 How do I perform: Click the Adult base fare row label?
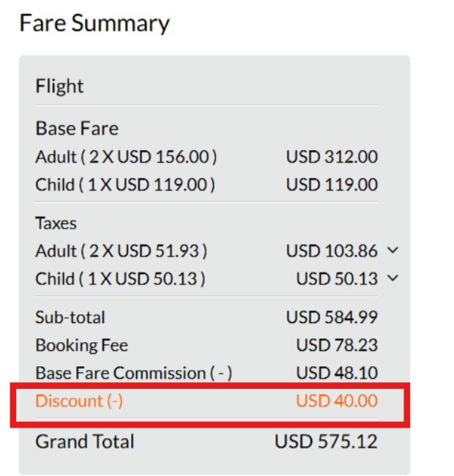coord(126,157)
